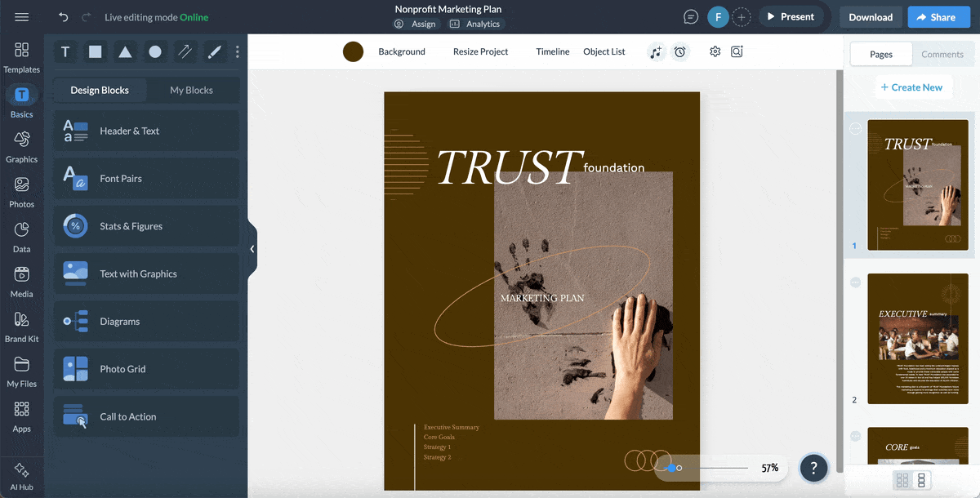Open the Object List

click(604, 51)
